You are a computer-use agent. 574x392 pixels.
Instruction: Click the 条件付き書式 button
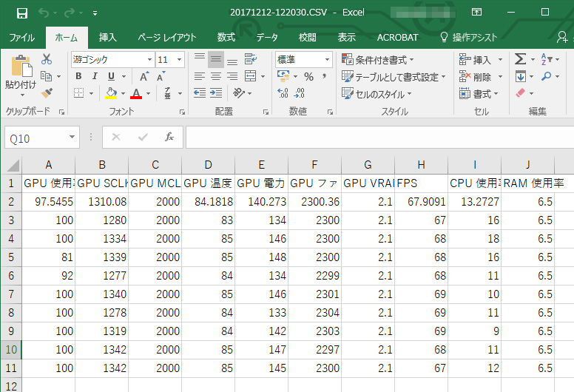point(378,60)
